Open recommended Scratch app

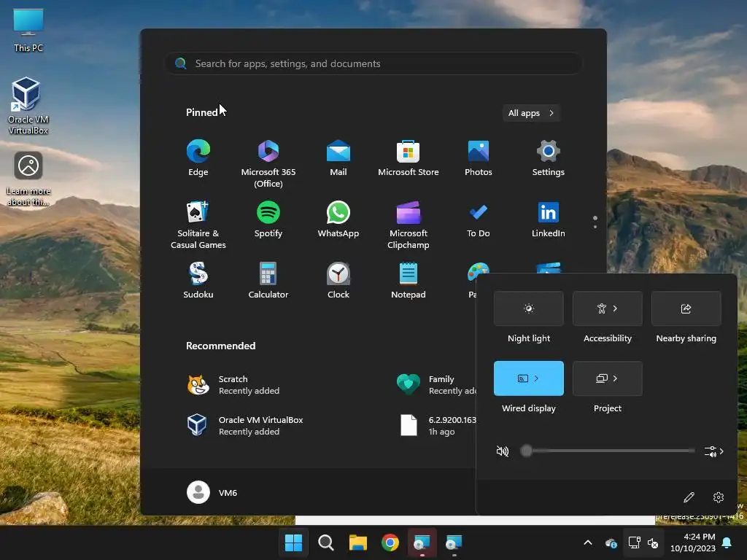pyautogui.click(x=233, y=385)
